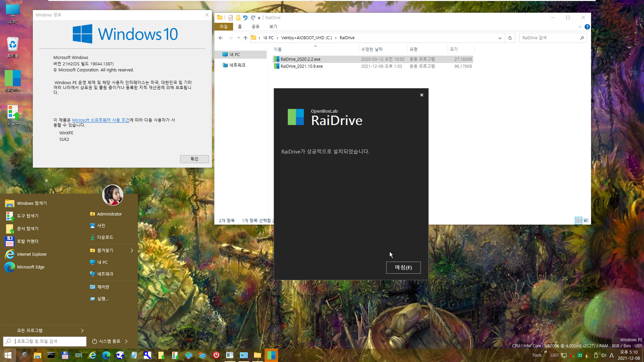Viewport: 644px width, 362px height.
Task: Click the 마침(F) finish button in RaiDrive installer
Action: [403, 267]
